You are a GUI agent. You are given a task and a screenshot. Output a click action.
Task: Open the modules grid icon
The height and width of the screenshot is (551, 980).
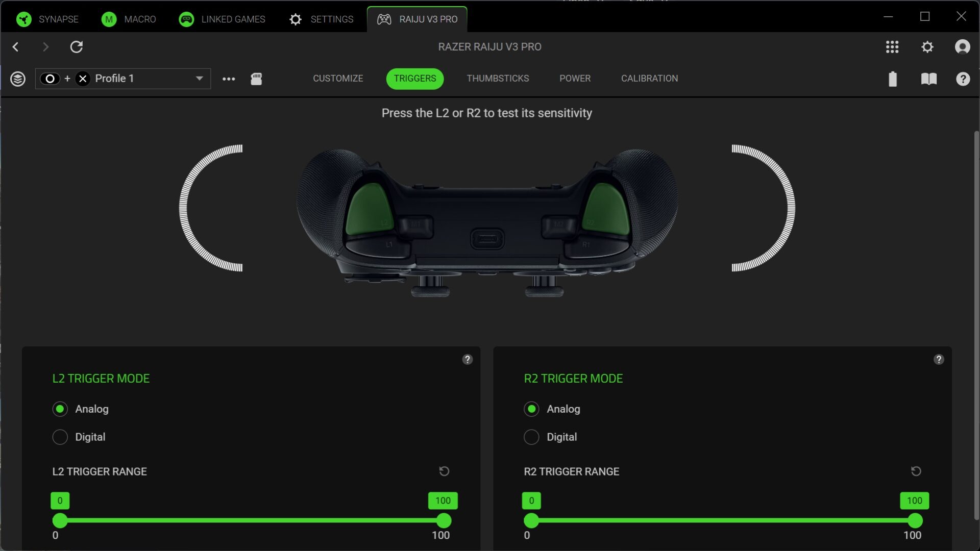pyautogui.click(x=892, y=47)
